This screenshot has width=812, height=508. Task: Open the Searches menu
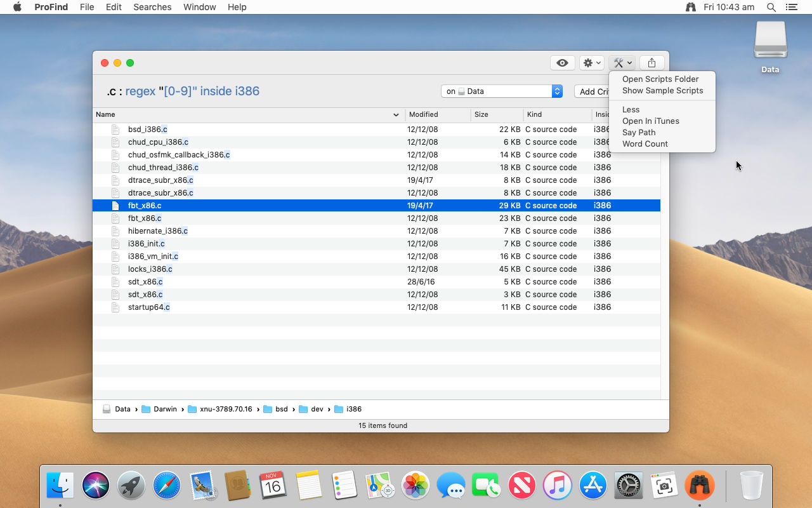tap(152, 7)
